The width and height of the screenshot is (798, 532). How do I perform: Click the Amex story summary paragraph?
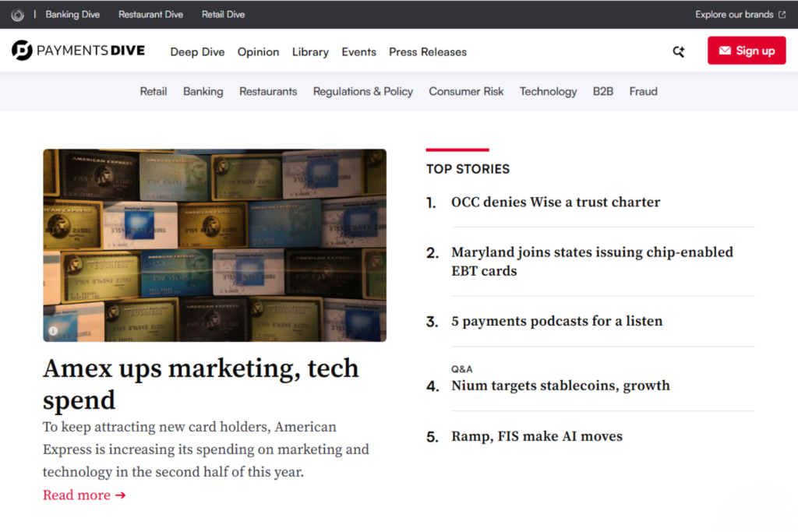click(x=206, y=449)
